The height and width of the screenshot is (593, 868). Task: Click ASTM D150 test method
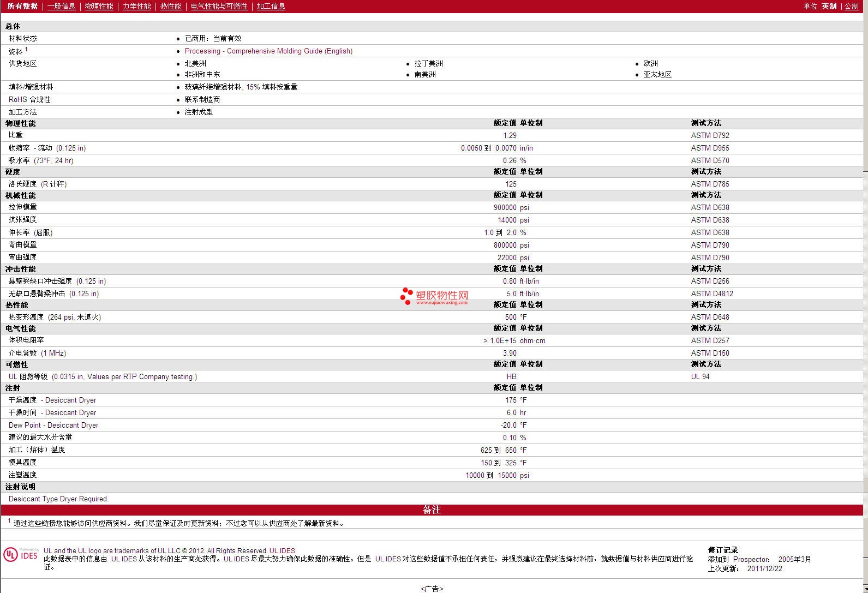tap(710, 353)
